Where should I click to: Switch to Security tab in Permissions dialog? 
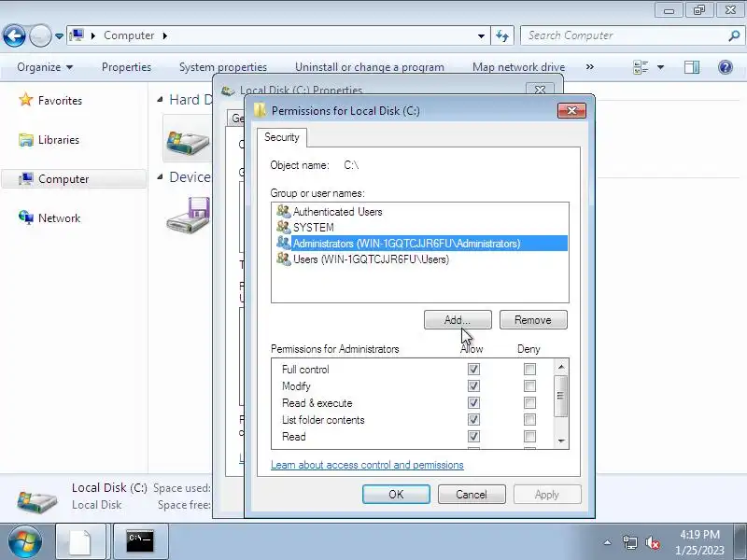[x=282, y=137]
